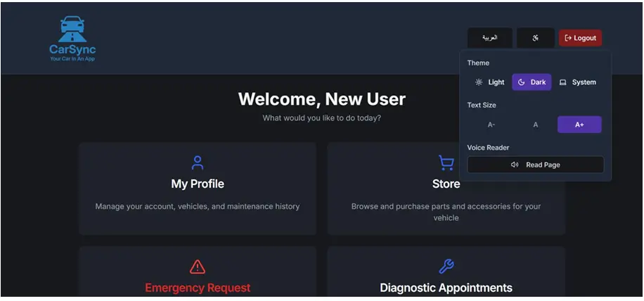Click the wrench icon above Diagnostic Appointments
644x301 pixels.
(x=446, y=267)
